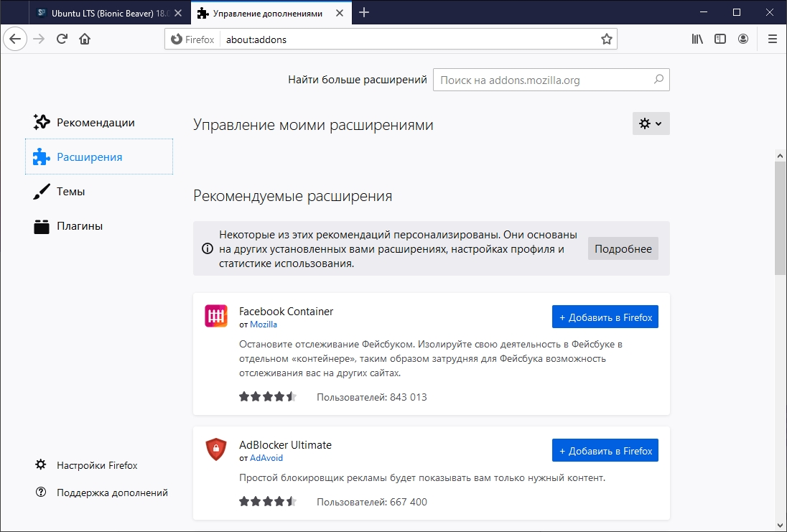Open a new tab with the plus button
The width and height of the screenshot is (787, 532).
point(364,12)
